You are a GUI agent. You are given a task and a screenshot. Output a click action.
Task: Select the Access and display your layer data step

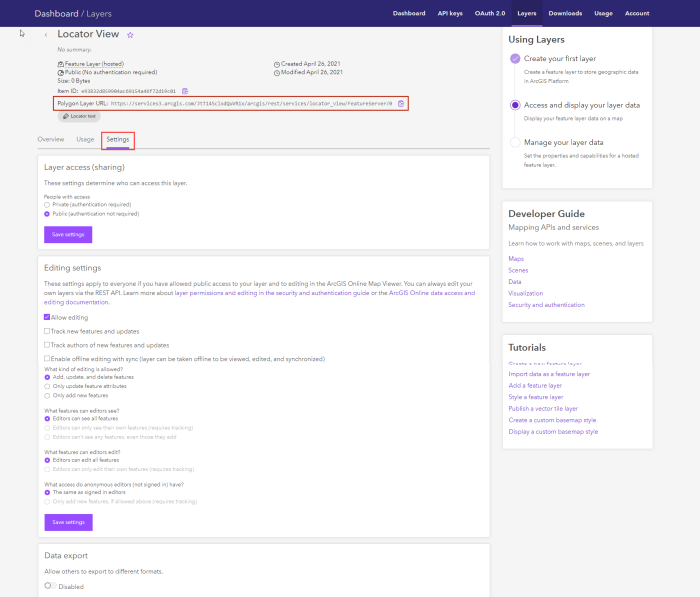tap(515, 105)
